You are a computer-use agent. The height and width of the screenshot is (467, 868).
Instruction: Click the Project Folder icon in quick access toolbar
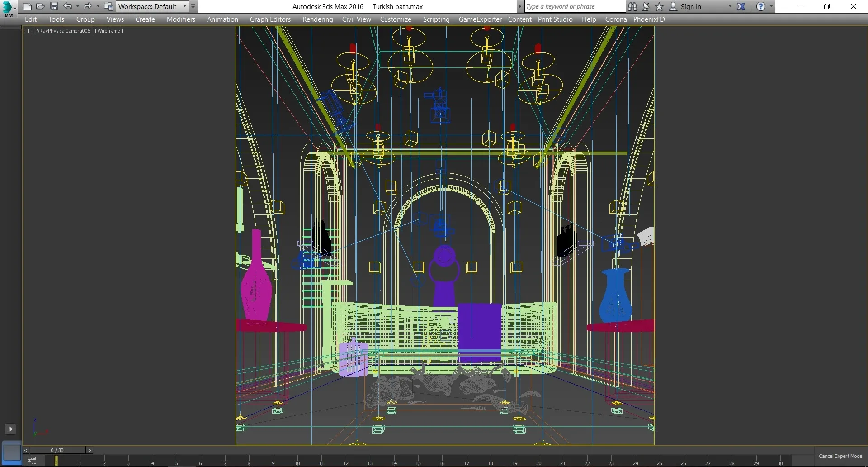click(x=108, y=6)
